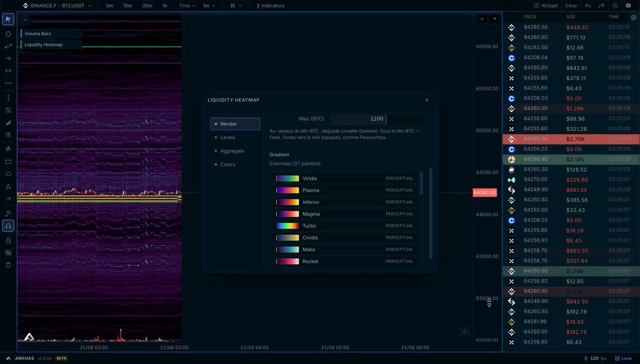Choose the Inferno colormap palette
Viewport: 640px width, 364px height.
[345, 202]
